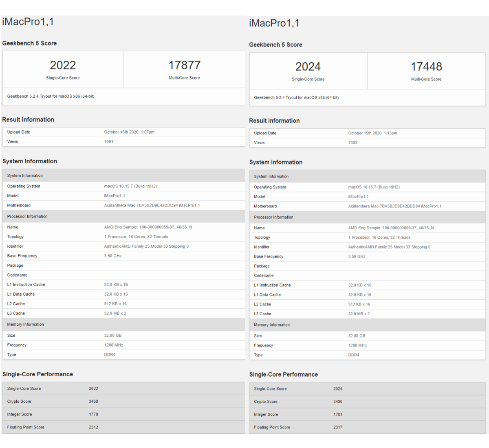Click the left iMacPro1,1 page title
489x448 pixels.
pos(28,22)
